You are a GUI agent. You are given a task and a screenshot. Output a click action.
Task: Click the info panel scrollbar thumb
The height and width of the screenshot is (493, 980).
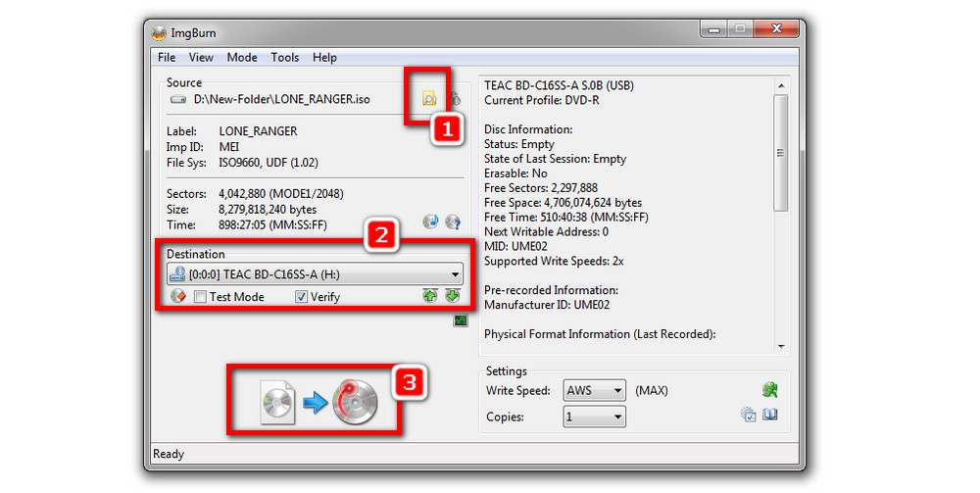781,153
